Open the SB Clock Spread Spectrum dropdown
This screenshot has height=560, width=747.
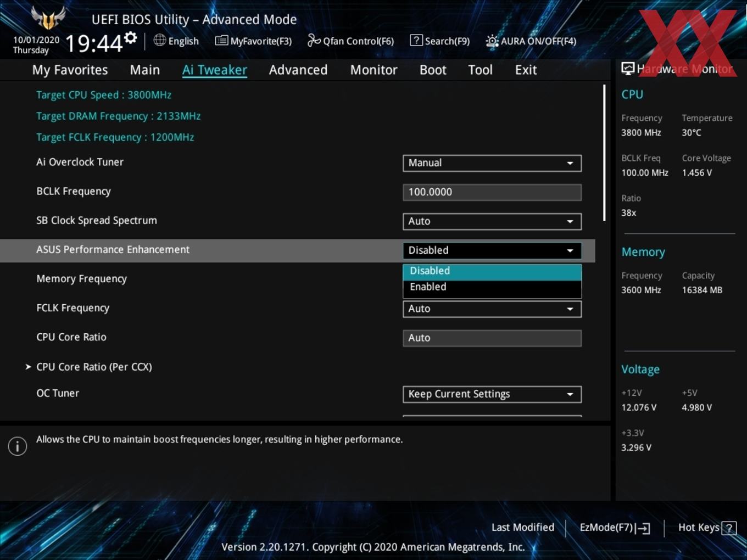(x=492, y=221)
